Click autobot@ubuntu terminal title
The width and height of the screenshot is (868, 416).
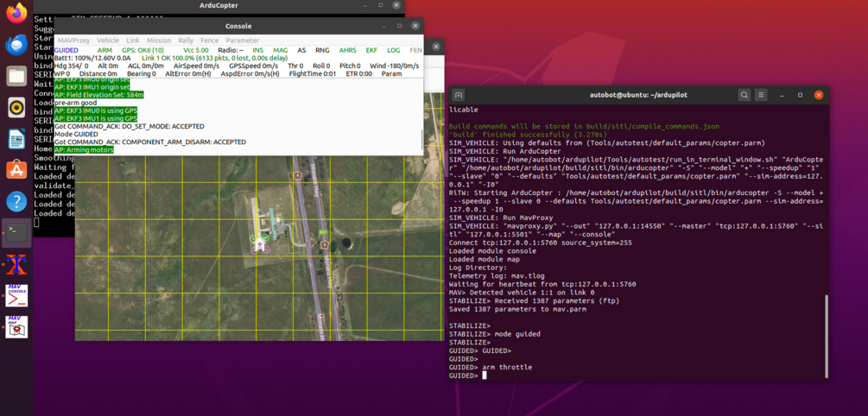[638, 95]
